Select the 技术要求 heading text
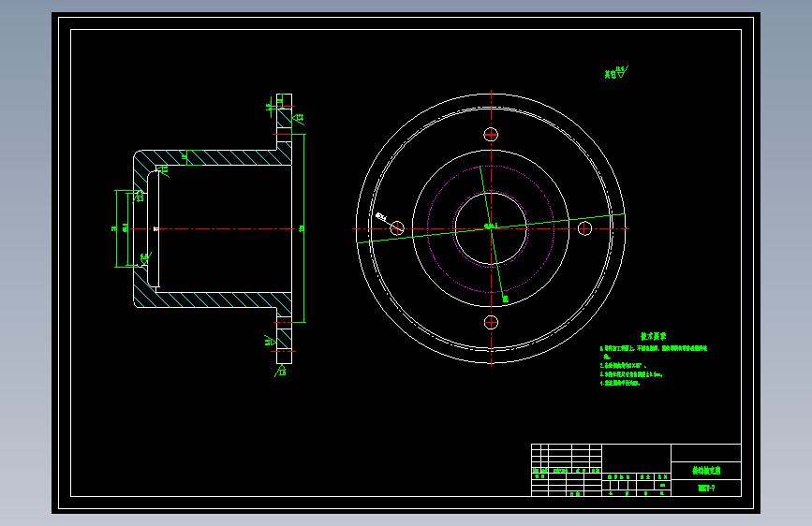812x526 pixels. pos(653,336)
